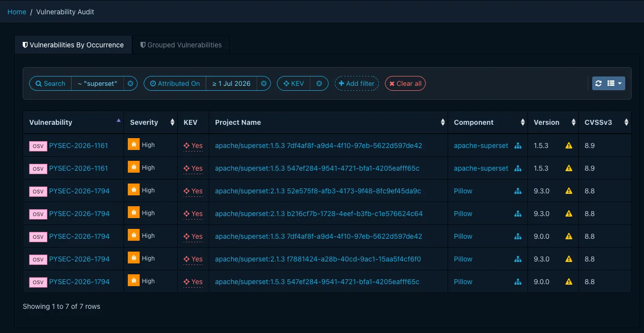The image size is (644, 333).
Task: Click warning icon beside 1.5.3 in apache-superset 7df4af8f row
Action: click(x=569, y=146)
